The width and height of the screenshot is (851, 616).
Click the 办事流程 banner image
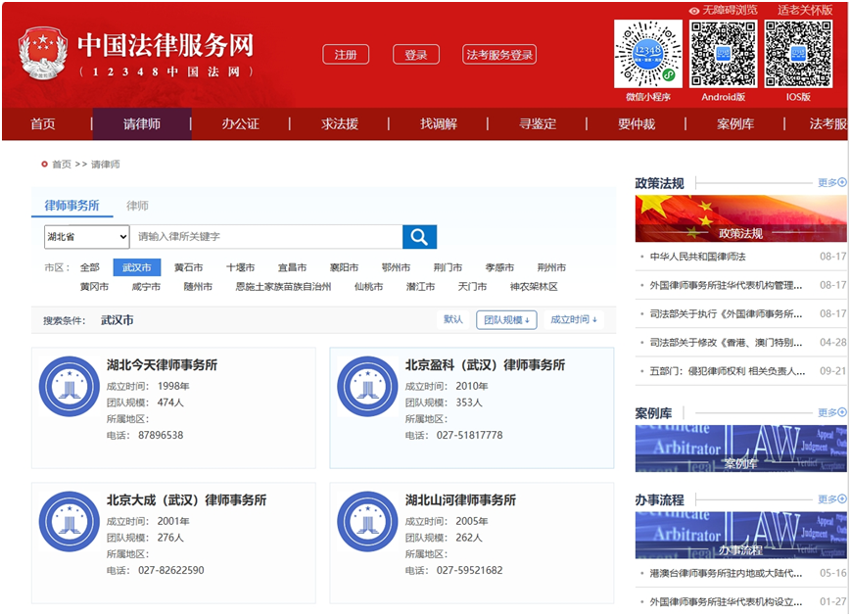740,535
